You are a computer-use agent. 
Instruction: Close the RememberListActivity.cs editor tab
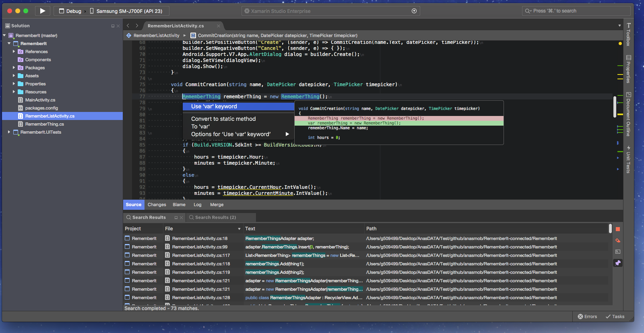219,26
